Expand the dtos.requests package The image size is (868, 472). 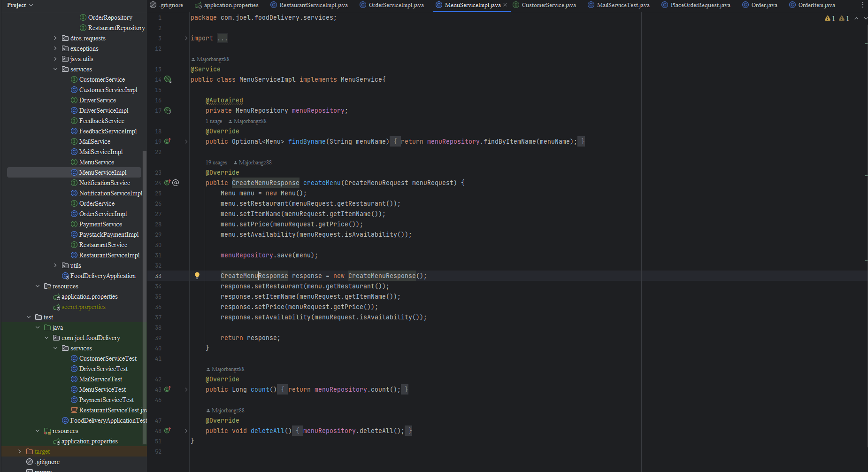point(55,38)
